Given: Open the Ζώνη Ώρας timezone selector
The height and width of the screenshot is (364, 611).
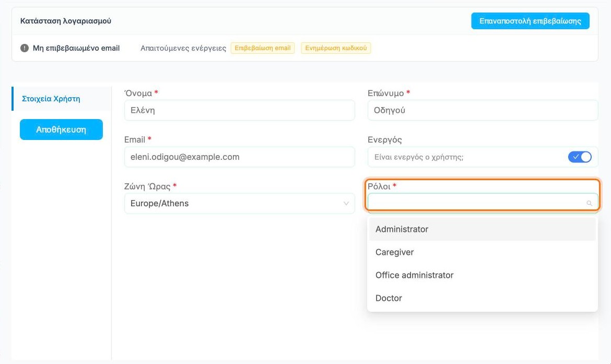Looking at the screenshot, I should tap(239, 204).
